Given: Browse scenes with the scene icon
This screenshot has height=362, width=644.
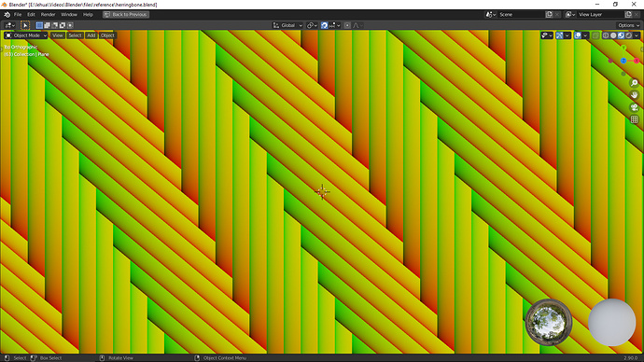Looking at the screenshot, I should click(x=490, y=14).
